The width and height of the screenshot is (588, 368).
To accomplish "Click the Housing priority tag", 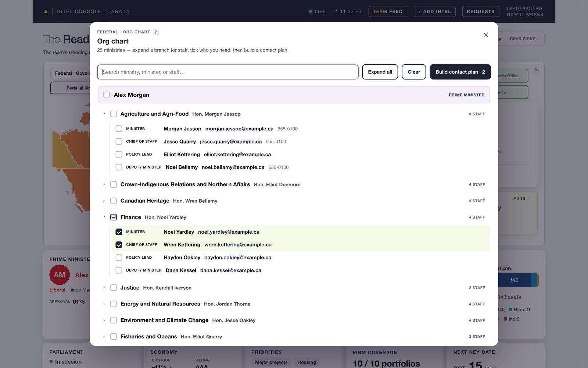I will coord(306,362).
